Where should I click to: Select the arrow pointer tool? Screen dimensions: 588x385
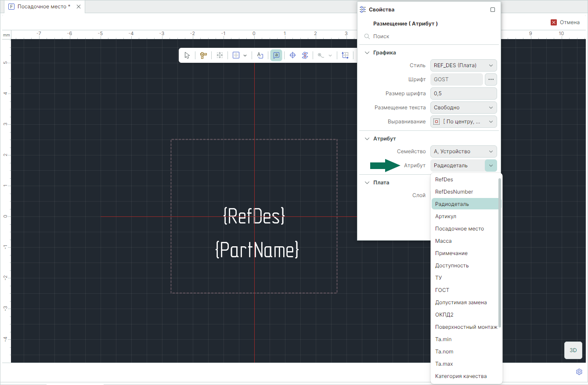[188, 55]
